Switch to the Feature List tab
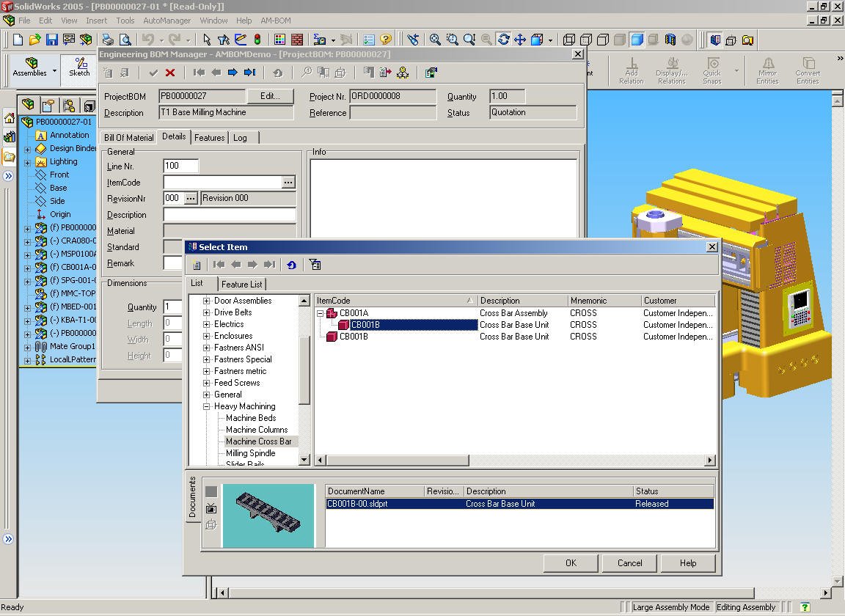845x616 pixels. pyautogui.click(x=241, y=284)
